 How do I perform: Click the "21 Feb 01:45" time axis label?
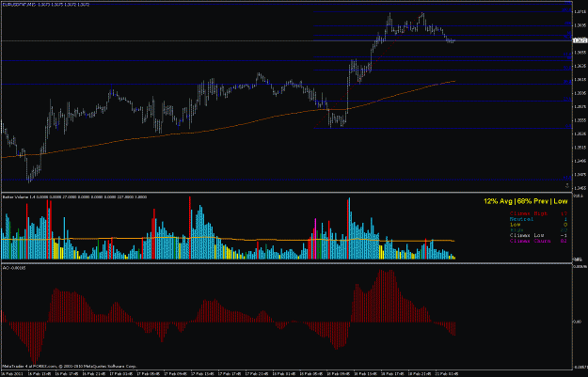click(x=446, y=373)
